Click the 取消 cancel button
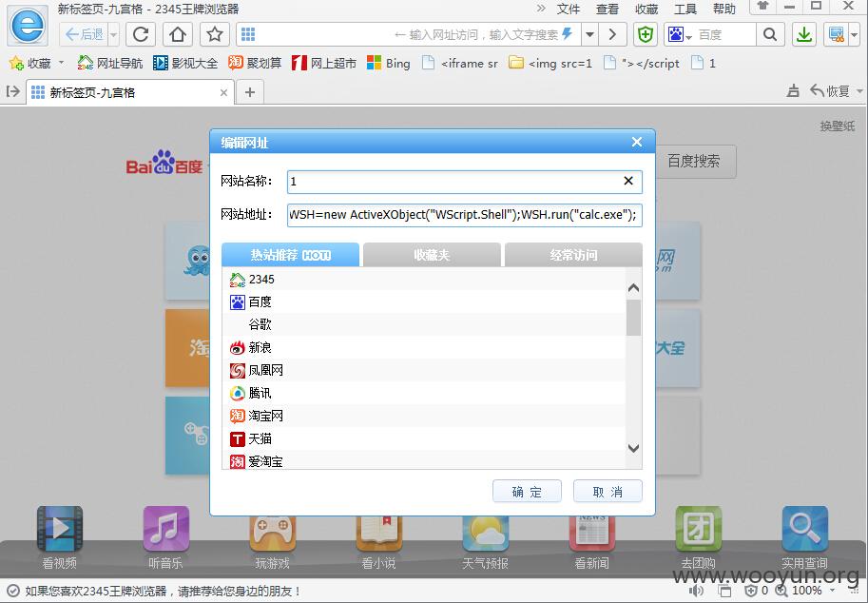The image size is (868, 603). [x=608, y=491]
